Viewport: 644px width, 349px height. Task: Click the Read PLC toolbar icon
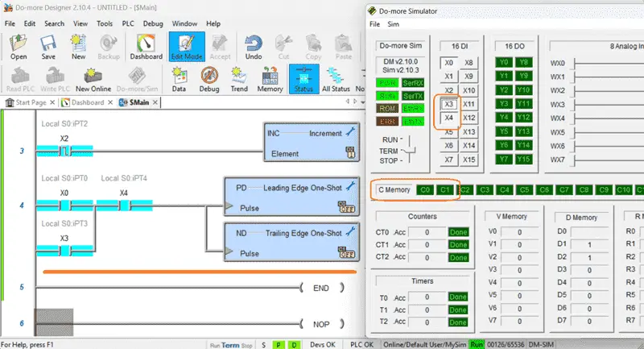tap(20, 80)
